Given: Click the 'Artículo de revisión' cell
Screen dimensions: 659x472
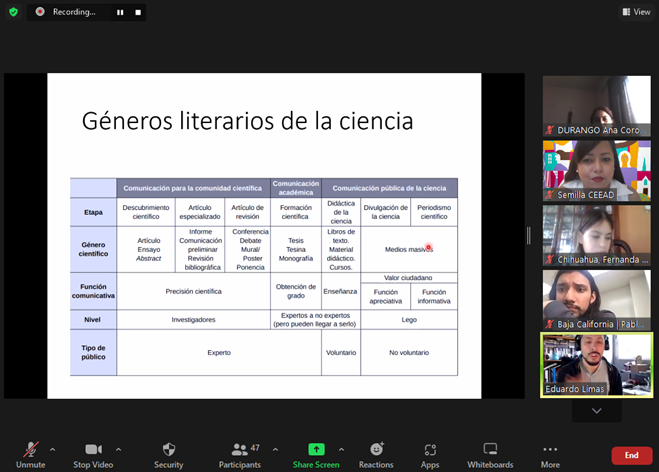Looking at the screenshot, I should point(248,212).
